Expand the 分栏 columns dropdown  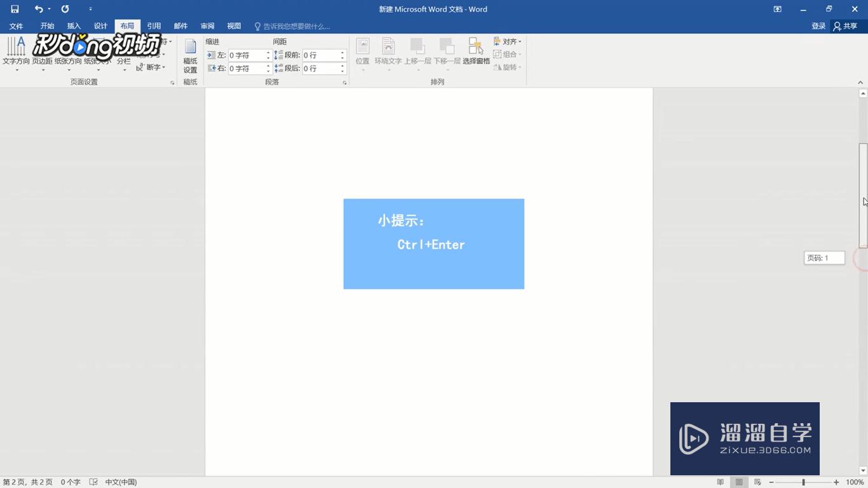[123, 61]
